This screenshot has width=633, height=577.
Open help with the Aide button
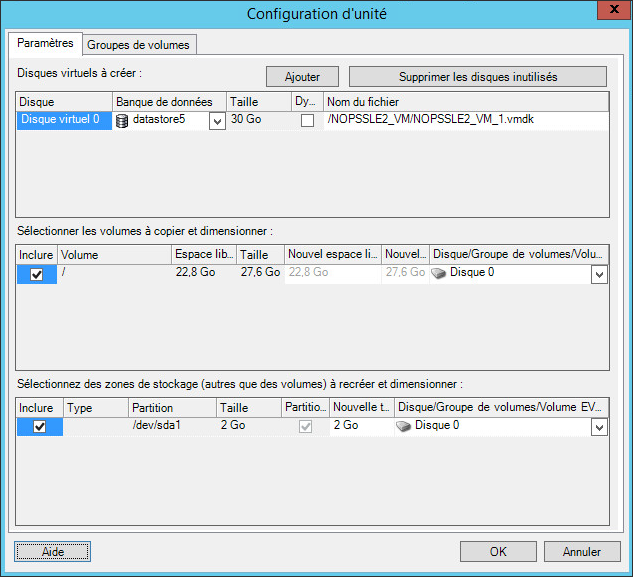tap(53, 551)
